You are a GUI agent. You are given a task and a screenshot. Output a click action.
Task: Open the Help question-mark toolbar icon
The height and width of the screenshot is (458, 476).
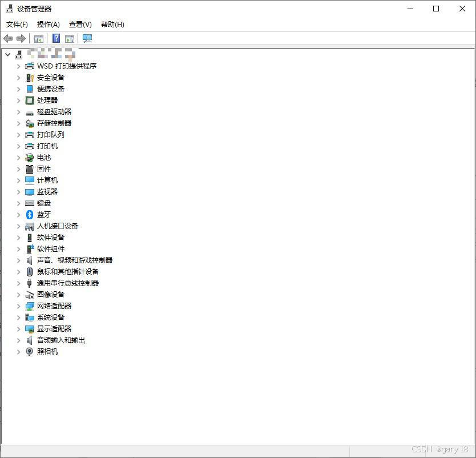56,38
